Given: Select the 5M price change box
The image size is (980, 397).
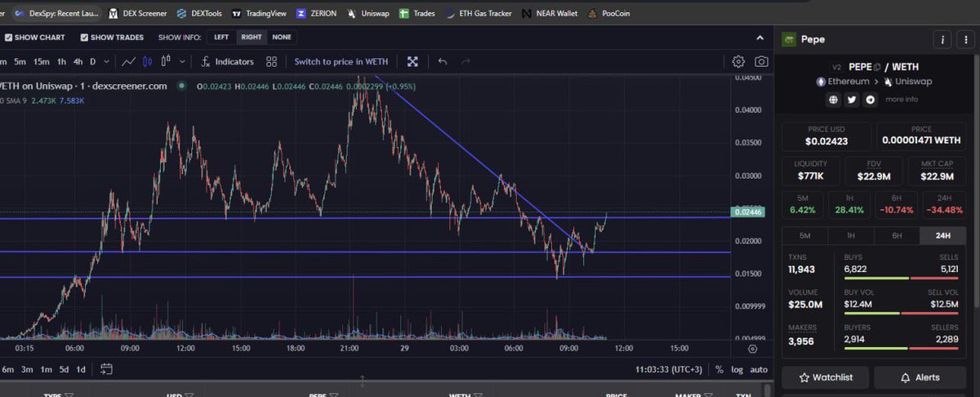Looking at the screenshot, I should click(x=803, y=204).
